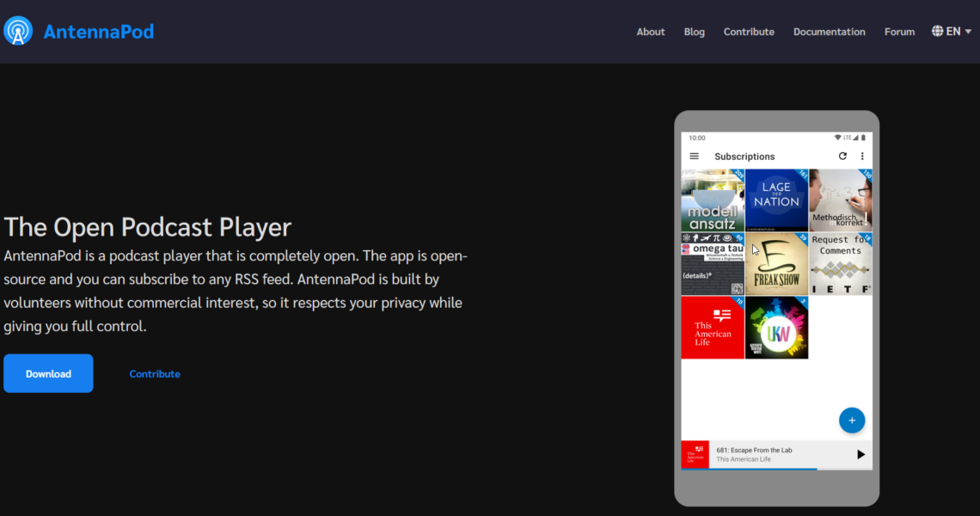
Task: Click the Contribute link beside Download
Action: pyautogui.click(x=155, y=374)
